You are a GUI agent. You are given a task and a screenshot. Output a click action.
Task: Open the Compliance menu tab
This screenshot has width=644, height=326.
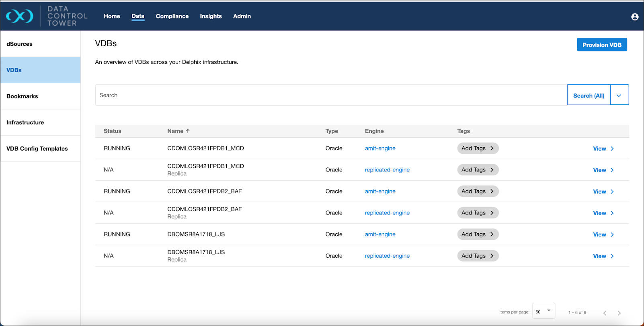pyautogui.click(x=172, y=16)
